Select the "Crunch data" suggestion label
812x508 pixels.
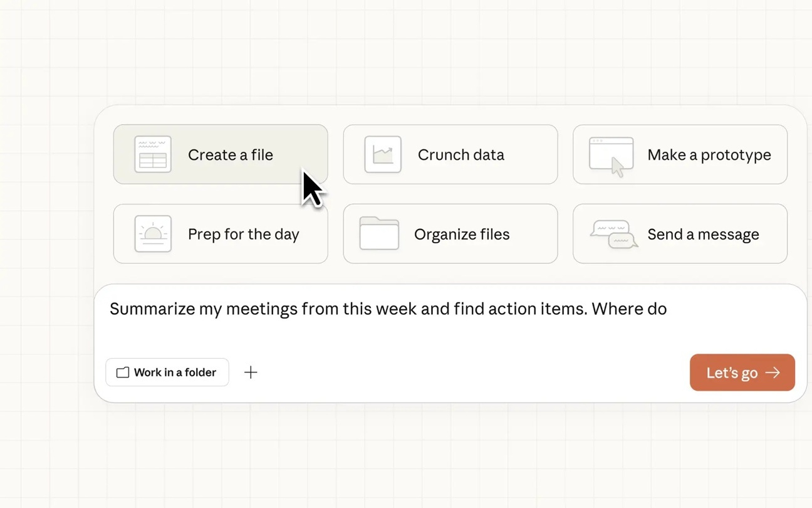(x=461, y=155)
